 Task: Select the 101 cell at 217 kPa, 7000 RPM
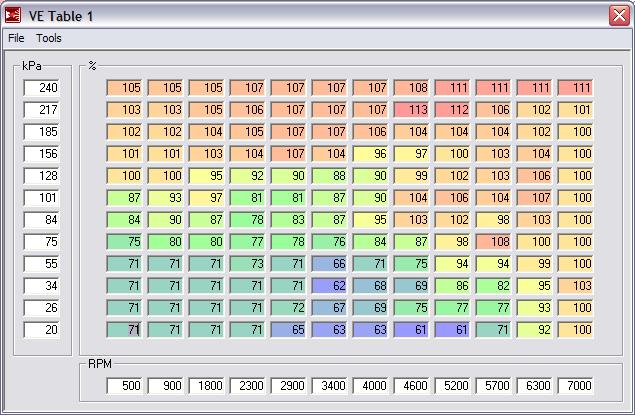pyautogui.click(x=575, y=110)
